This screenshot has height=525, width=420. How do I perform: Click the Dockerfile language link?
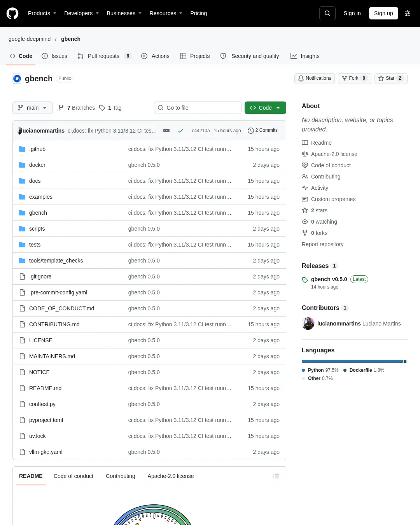point(364,370)
